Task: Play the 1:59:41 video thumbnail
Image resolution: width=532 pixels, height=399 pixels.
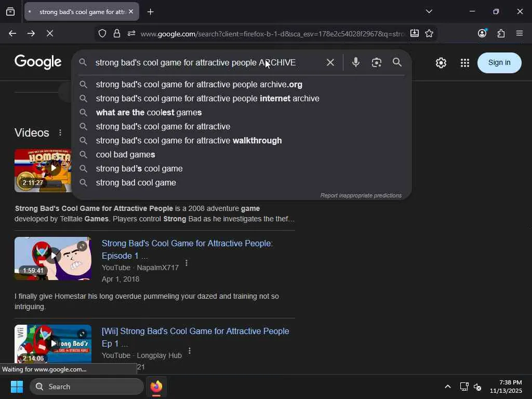Action: click(53, 259)
